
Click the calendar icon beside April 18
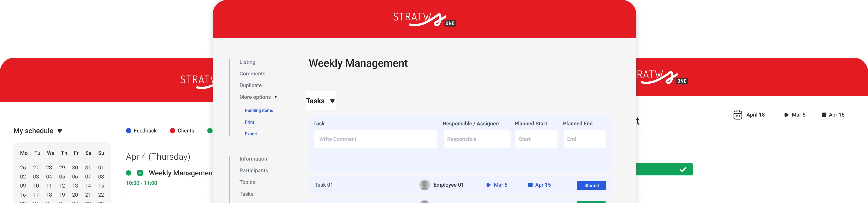[x=738, y=115]
